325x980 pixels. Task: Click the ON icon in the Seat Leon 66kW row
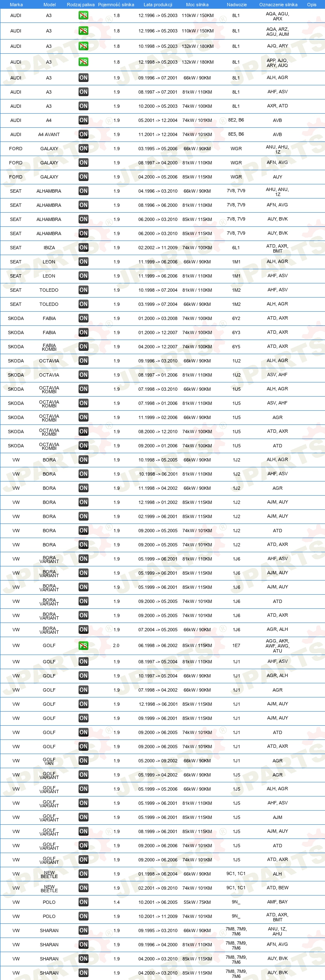83,262
